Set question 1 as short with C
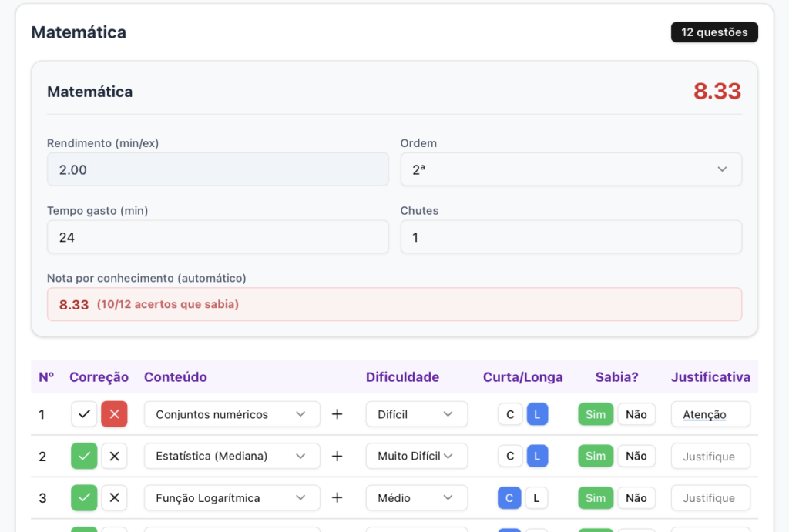Image resolution: width=789 pixels, height=532 pixels. coord(509,414)
